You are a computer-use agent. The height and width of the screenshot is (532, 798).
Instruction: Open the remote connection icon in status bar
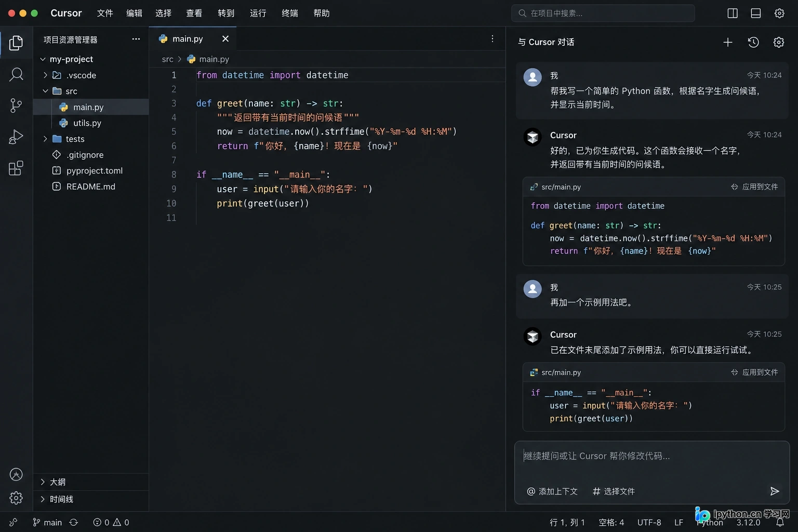pos(14,522)
